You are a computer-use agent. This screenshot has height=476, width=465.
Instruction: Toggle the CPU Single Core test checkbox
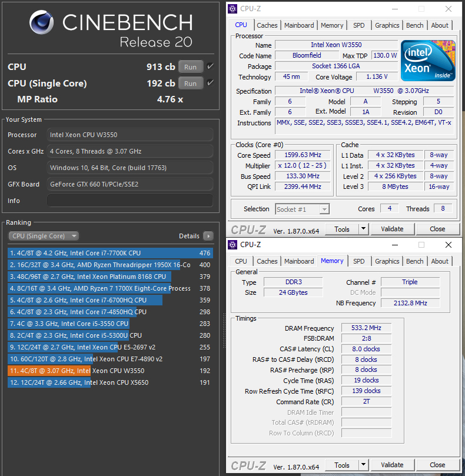point(210,82)
